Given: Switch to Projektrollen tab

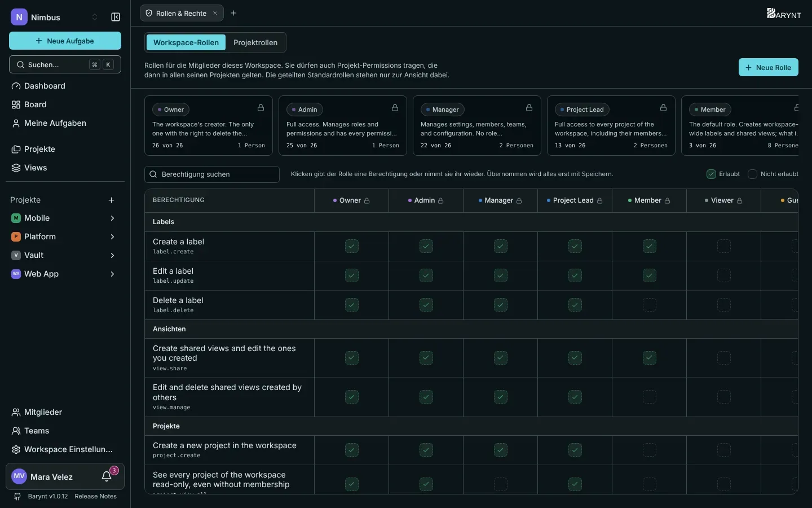Looking at the screenshot, I should (x=255, y=42).
